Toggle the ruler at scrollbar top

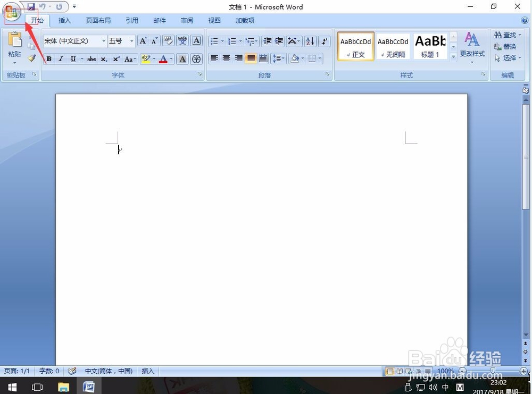[526, 90]
